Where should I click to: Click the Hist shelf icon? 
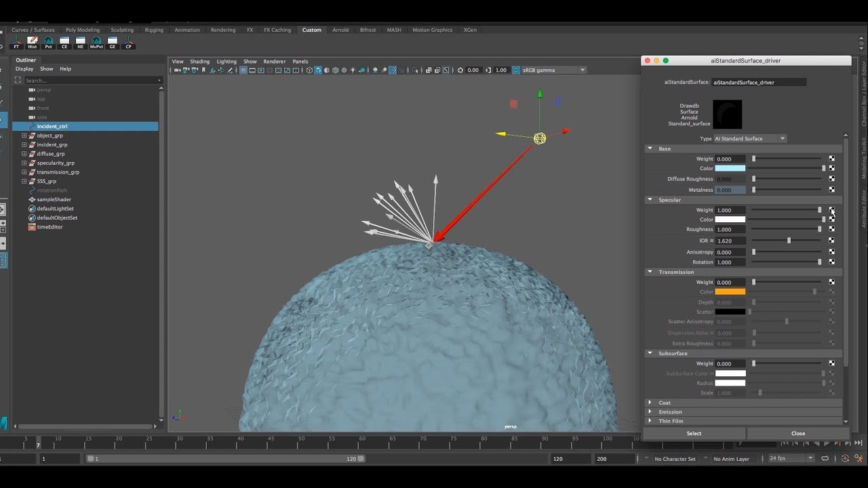(x=33, y=43)
